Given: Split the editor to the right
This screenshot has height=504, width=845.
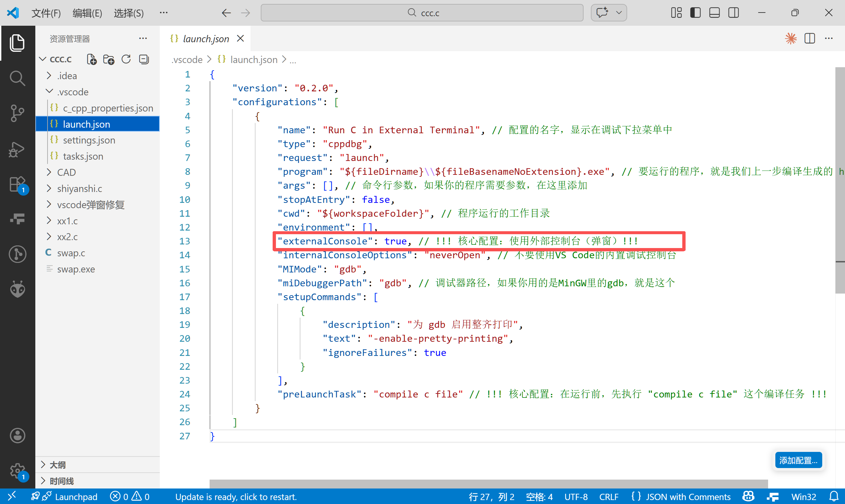Looking at the screenshot, I should click(810, 38).
